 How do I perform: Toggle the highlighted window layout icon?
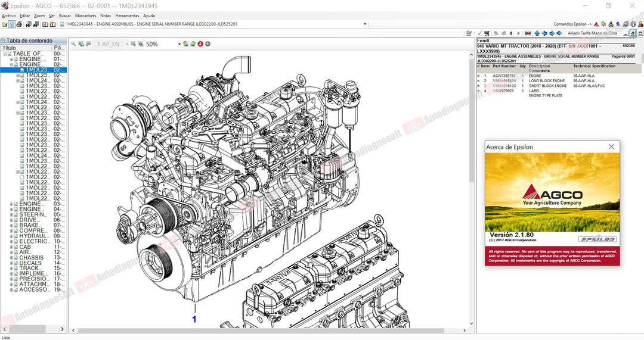pyautogui.click(x=633, y=33)
